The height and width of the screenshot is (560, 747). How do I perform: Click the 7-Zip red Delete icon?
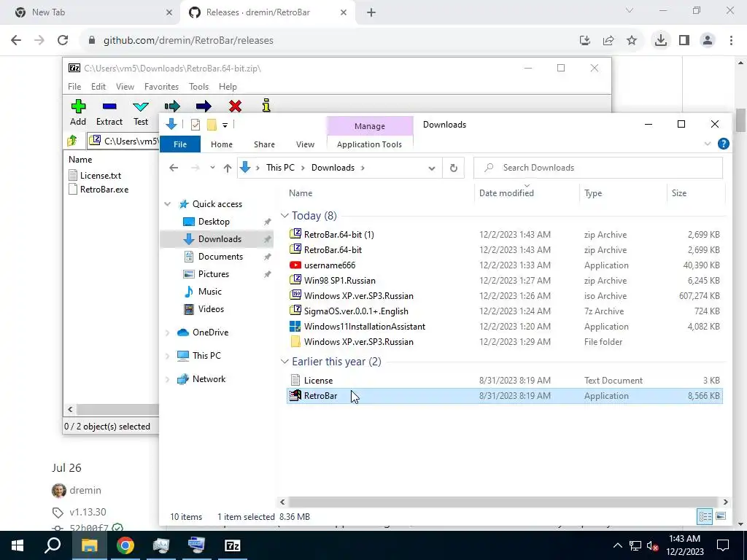coord(235,106)
